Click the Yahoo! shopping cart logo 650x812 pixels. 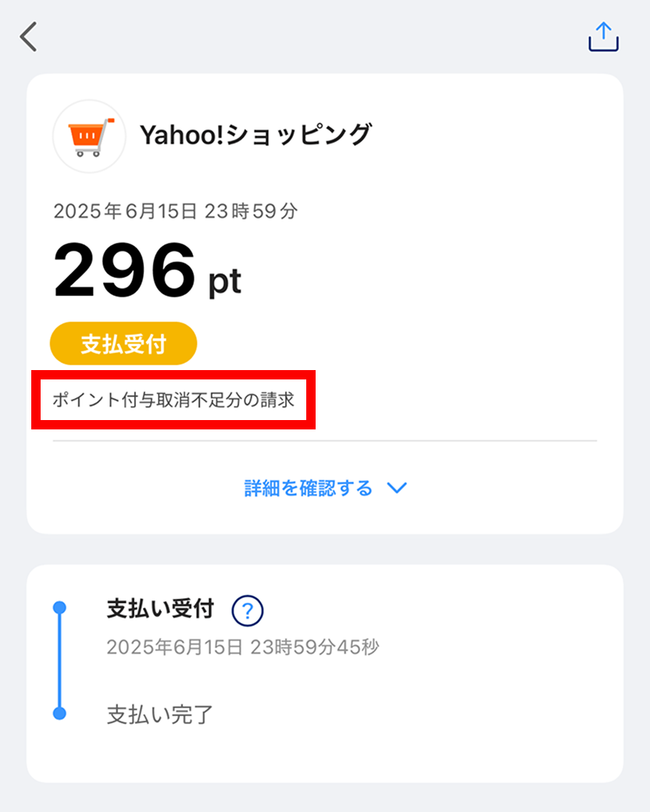(x=88, y=136)
